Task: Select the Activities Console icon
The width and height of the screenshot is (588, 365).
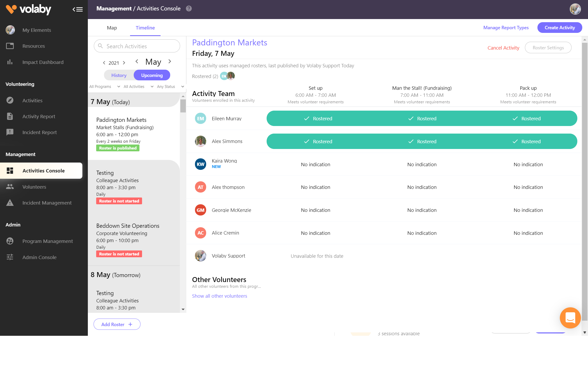Action: click(x=10, y=171)
